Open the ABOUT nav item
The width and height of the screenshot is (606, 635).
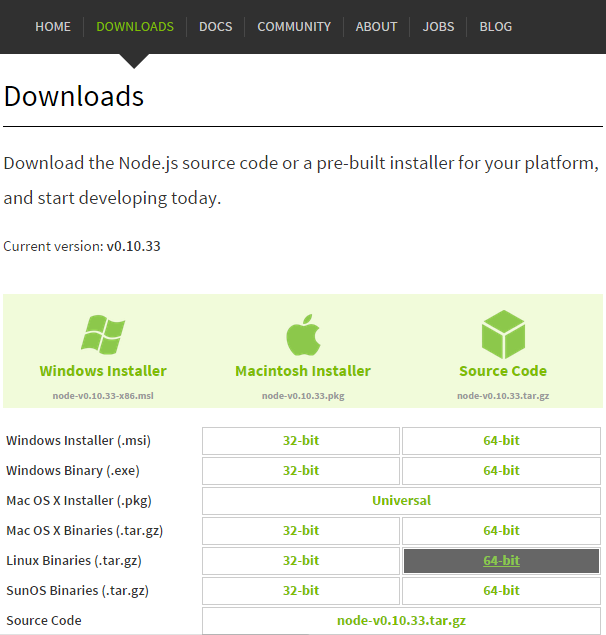pyautogui.click(x=376, y=27)
